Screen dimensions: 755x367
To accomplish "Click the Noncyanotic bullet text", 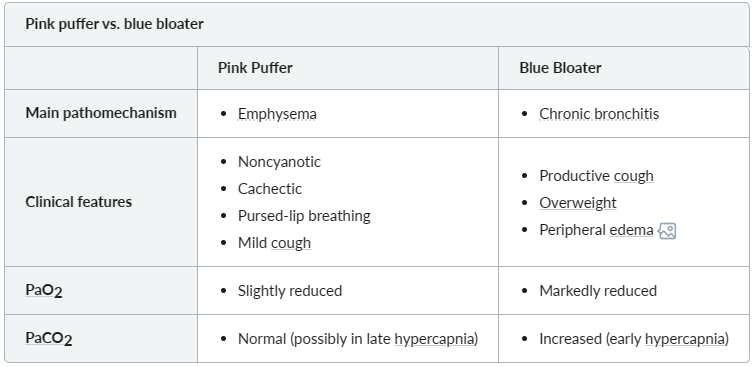I will click(x=279, y=162).
